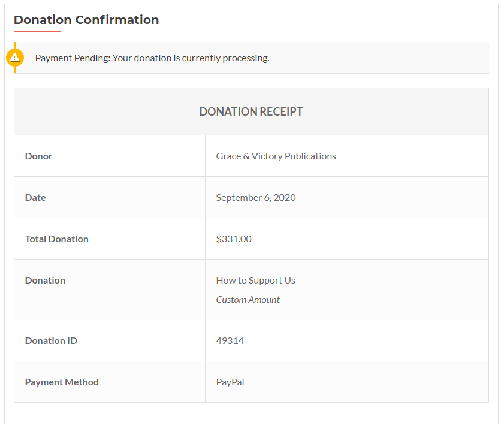Click the yellow warning icon

pos(15,58)
